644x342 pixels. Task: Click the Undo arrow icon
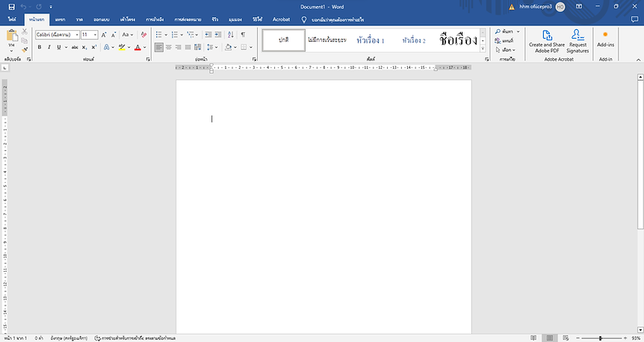pos(23,7)
